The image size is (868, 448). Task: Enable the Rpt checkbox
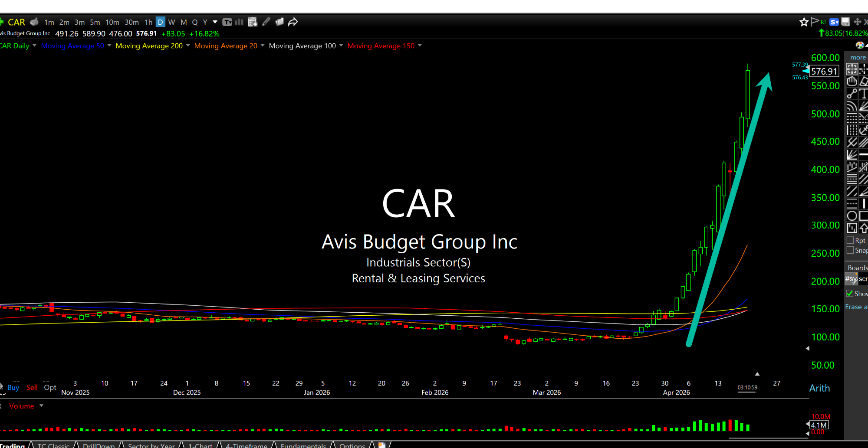click(x=850, y=240)
